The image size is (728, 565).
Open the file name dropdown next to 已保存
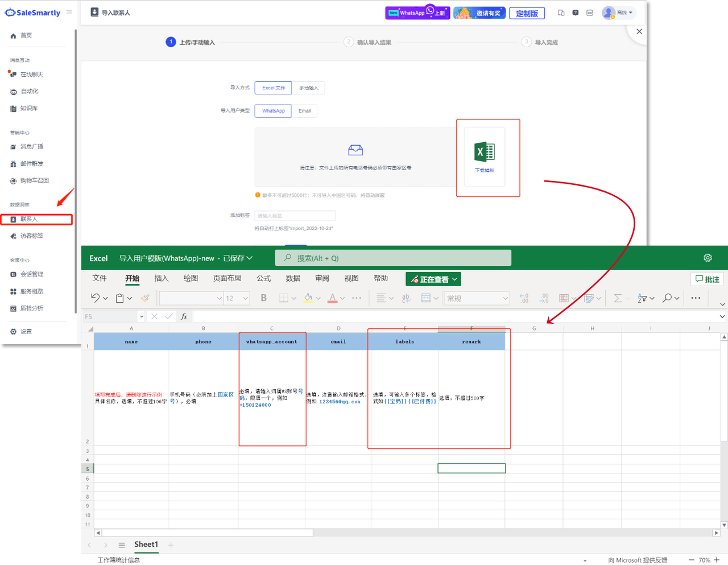pos(250,258)
